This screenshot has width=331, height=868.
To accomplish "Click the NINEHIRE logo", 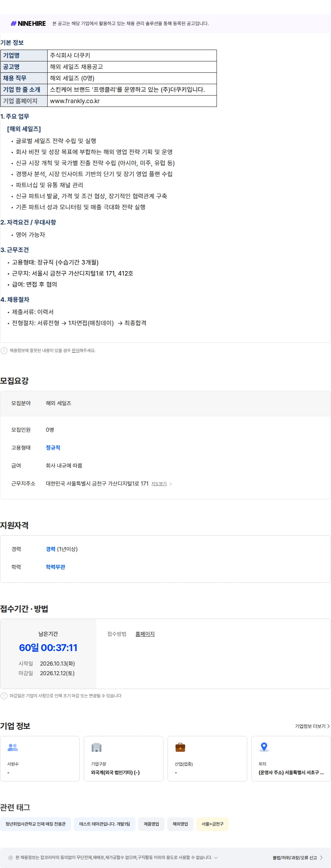I will 28,23.
